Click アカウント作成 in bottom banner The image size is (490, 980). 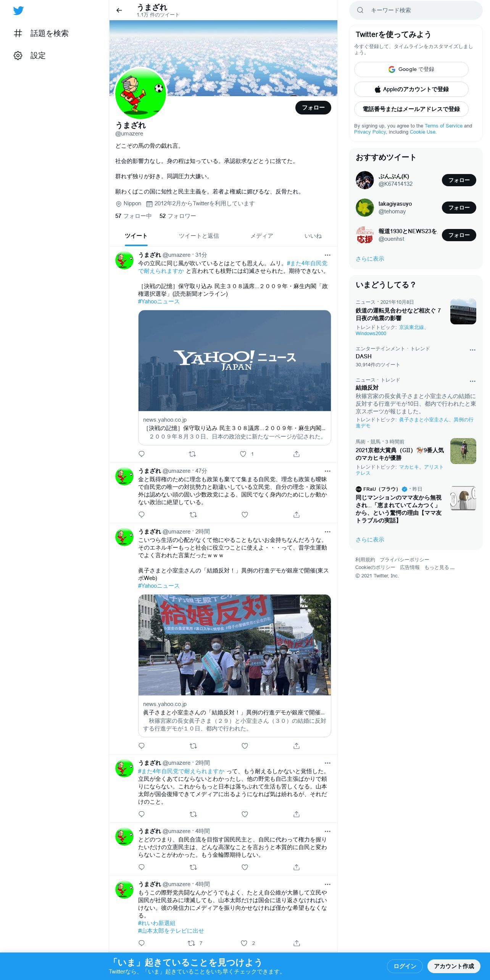click(x=454, y=966)
